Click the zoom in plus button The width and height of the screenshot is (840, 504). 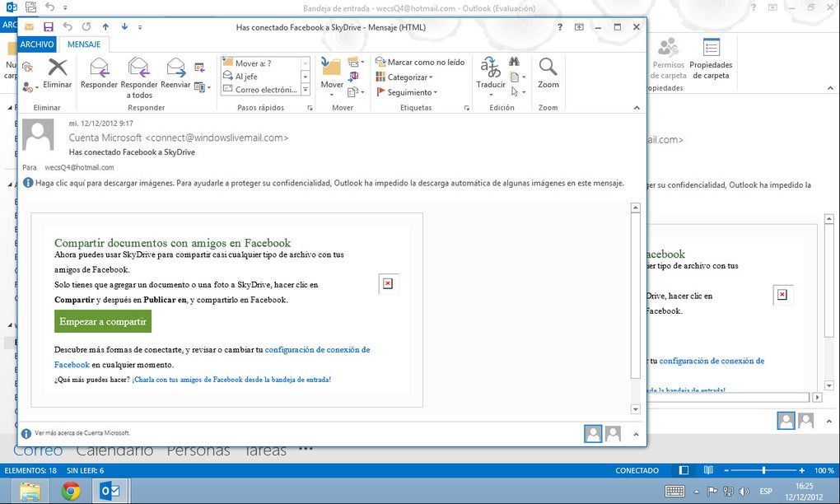point(801,470)
